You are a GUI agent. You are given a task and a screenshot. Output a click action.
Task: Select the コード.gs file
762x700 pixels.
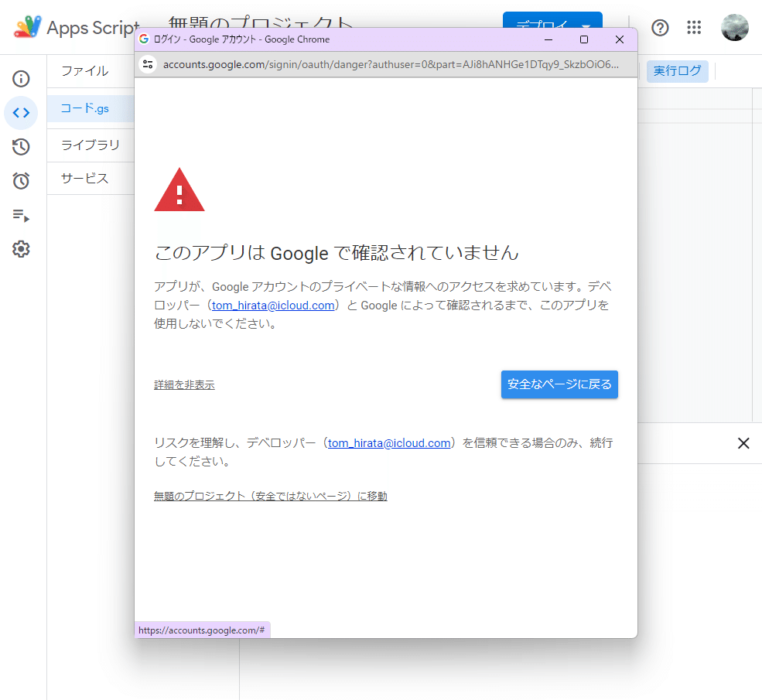click(91, 108)
